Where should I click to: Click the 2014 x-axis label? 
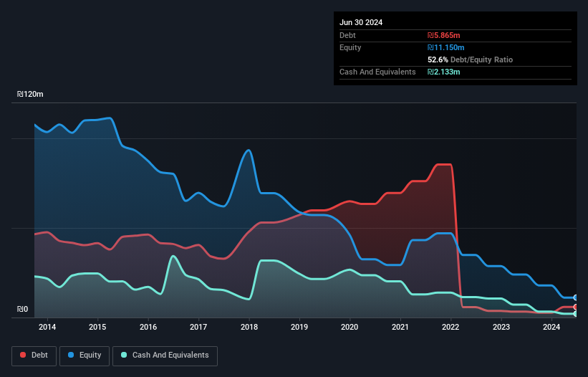click(x=47, y=327)
